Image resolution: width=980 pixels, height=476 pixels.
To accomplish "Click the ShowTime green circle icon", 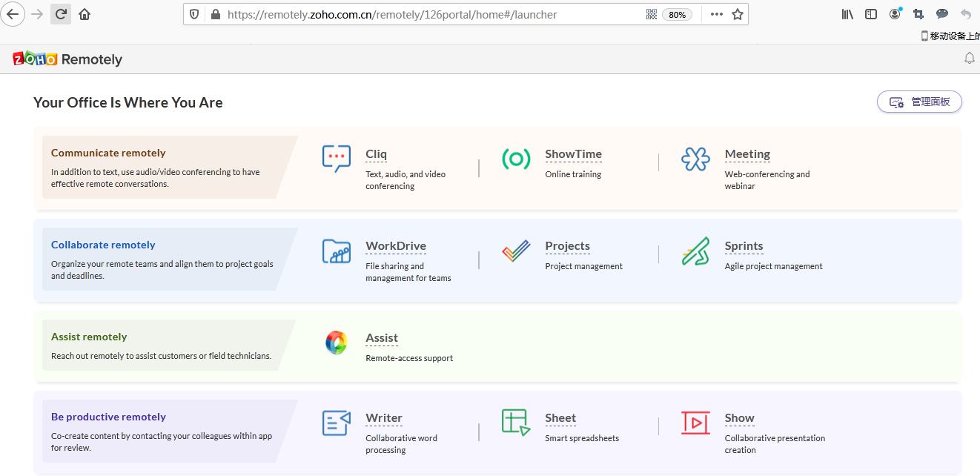I will (516, 159).
